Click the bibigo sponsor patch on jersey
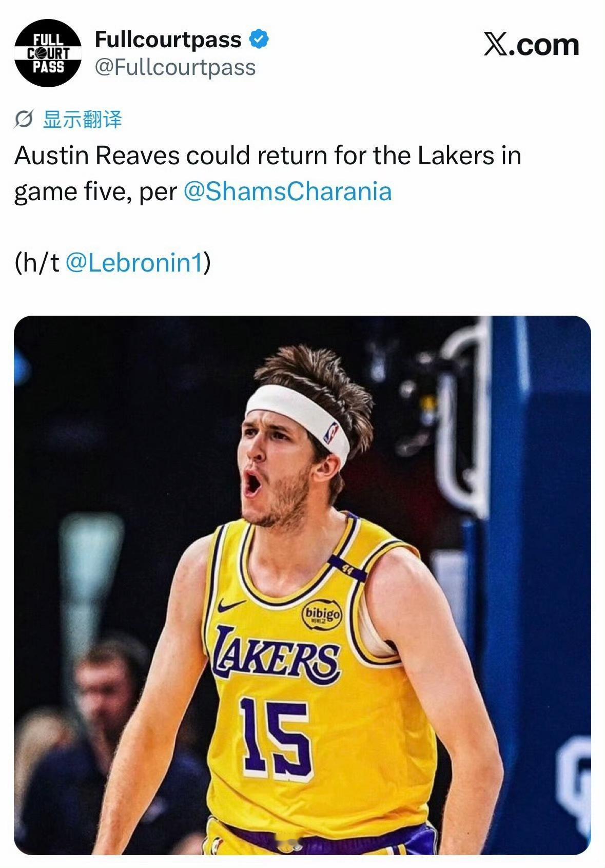605x868 pixels. [x=322, y=614]
